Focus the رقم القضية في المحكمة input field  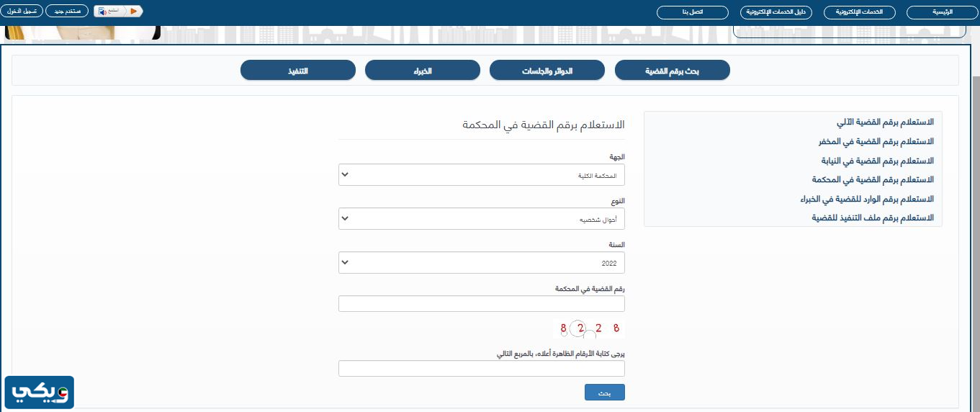[481, 304]
